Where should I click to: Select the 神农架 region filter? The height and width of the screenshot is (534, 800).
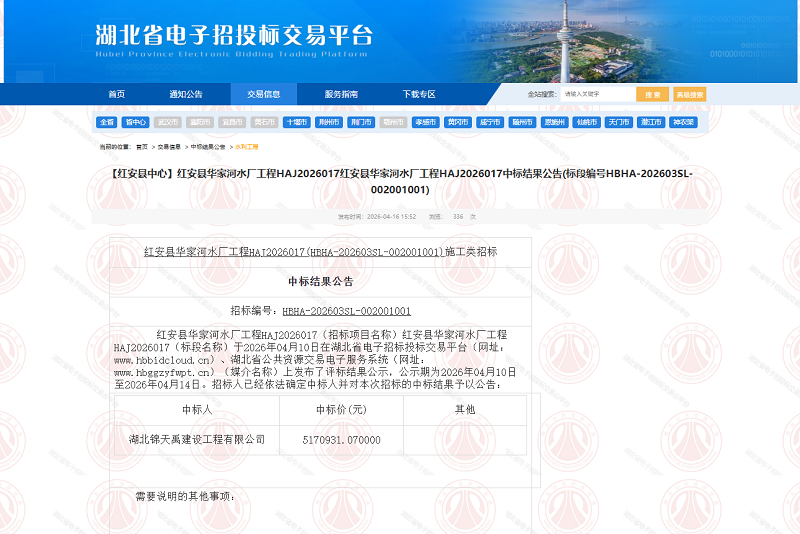[x=683, y=122]
